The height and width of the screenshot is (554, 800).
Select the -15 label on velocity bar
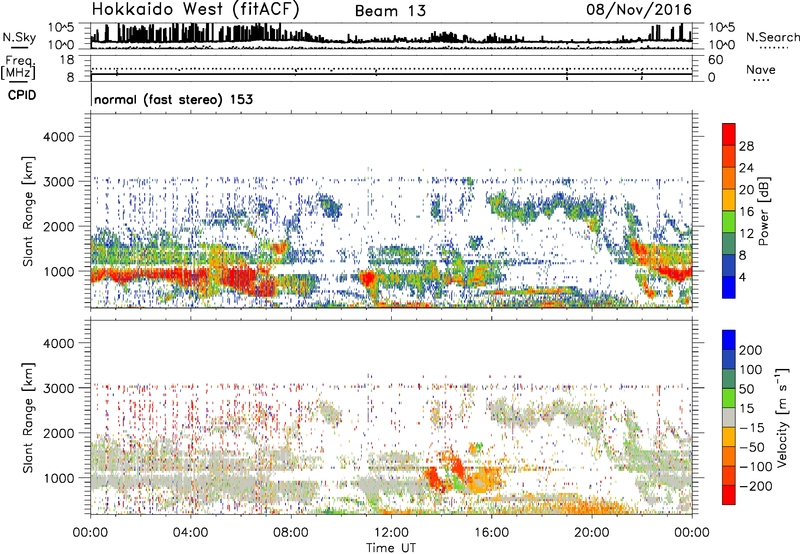[752, 428]
